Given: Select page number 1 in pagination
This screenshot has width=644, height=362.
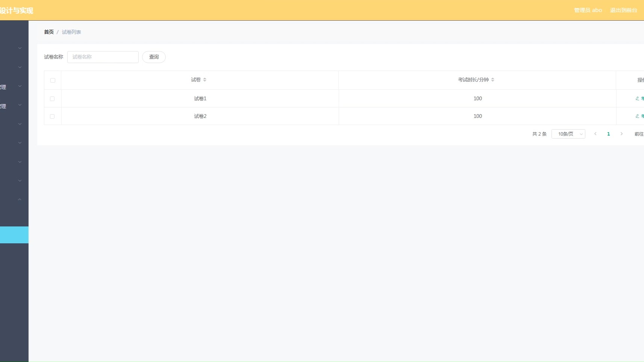Looking at the screenshot, I should coord(608,134).
